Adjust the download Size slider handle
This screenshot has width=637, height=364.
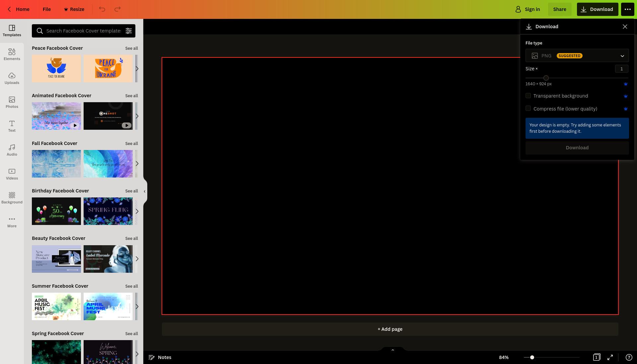(x=546, y=78)
